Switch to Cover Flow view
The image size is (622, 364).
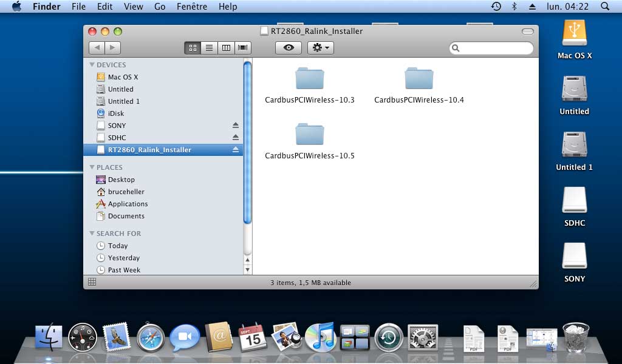point(243,48)
